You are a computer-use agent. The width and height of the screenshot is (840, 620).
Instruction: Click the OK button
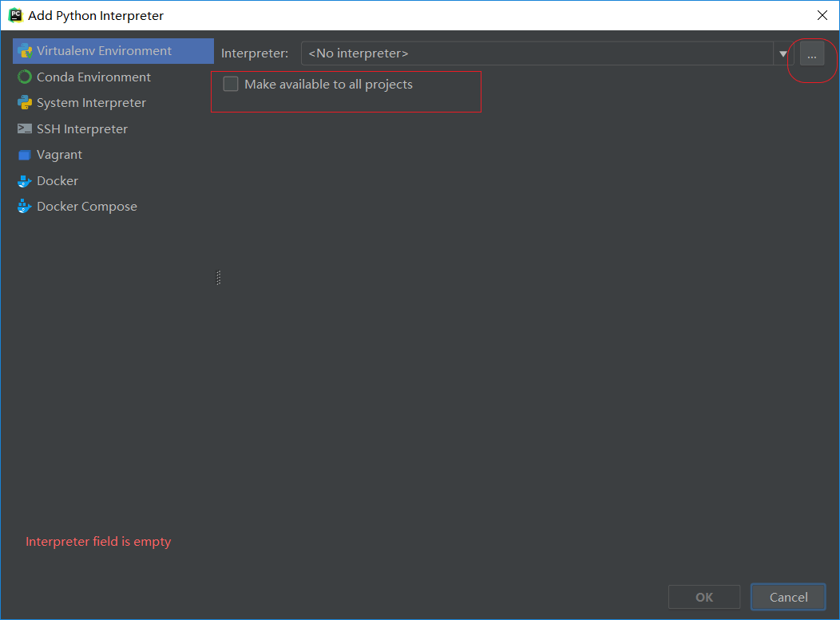click(x=704, y=597)
